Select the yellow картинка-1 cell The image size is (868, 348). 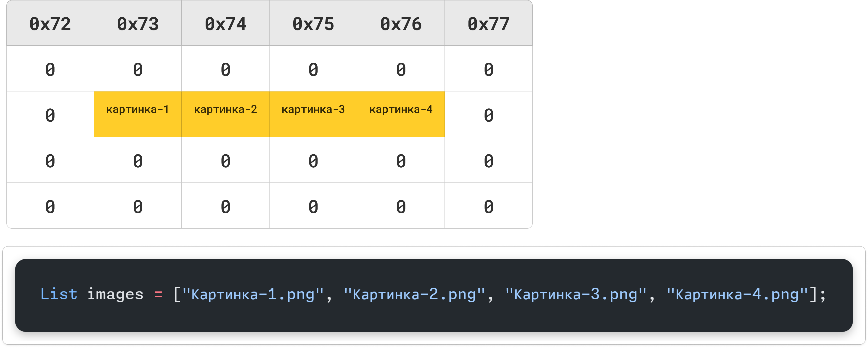tap(138, 114)
